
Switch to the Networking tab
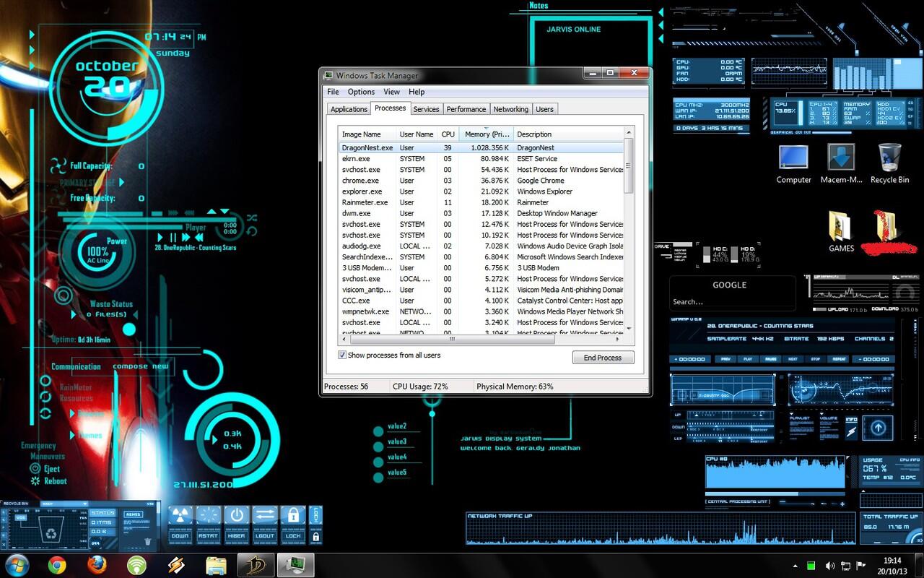click(510, 109)
